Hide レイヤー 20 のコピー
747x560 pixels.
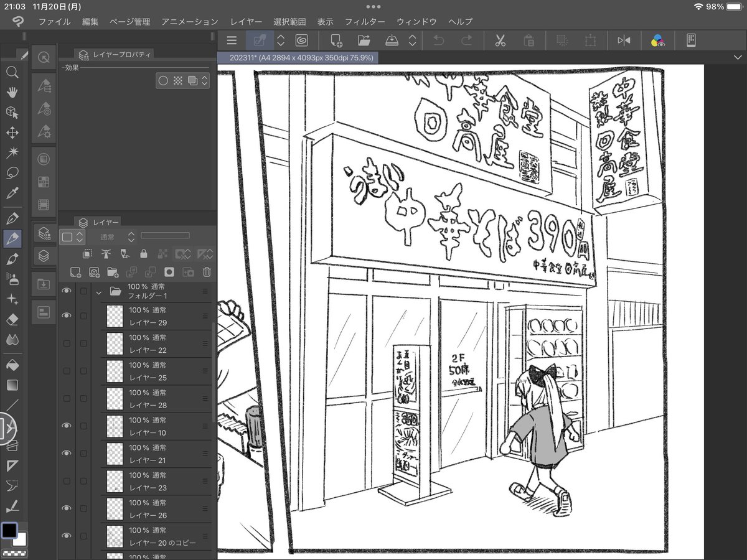pos(67,535)
